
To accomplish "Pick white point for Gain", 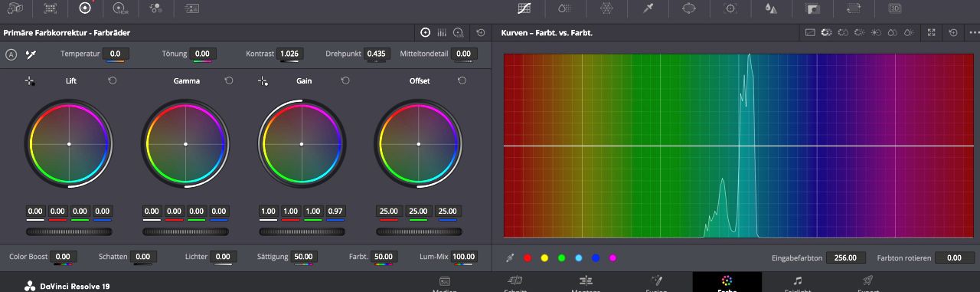I will 263,80.
